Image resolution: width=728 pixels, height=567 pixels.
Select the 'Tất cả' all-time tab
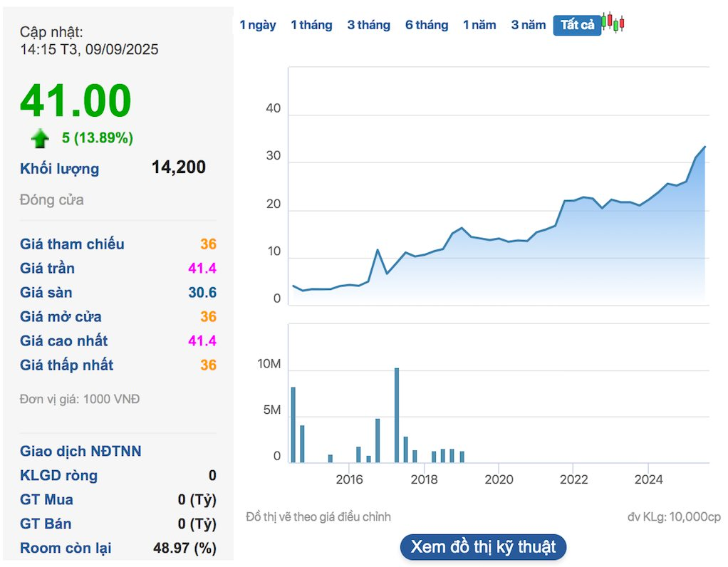(577, 25)
